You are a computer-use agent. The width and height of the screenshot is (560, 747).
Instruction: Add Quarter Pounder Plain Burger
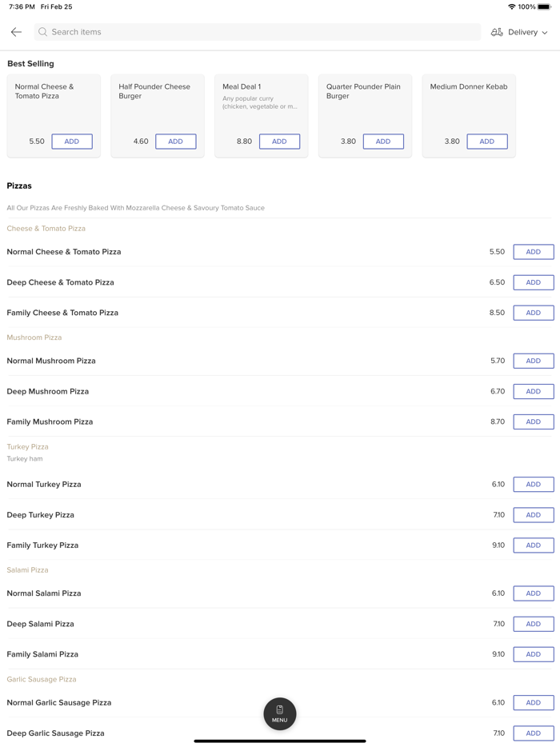click(x=383, y=142)
